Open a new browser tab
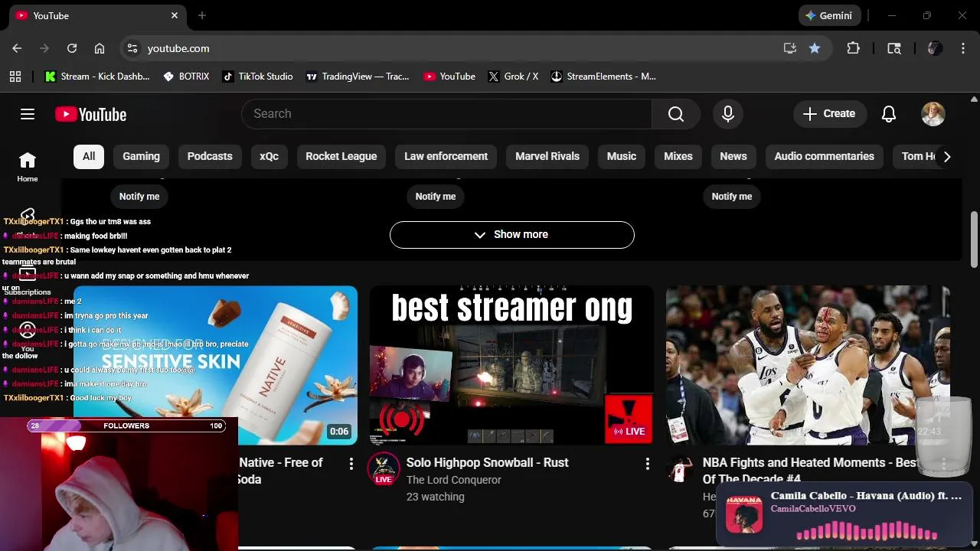980x551 pixels. pyautogui.click(x=202, y=15)
